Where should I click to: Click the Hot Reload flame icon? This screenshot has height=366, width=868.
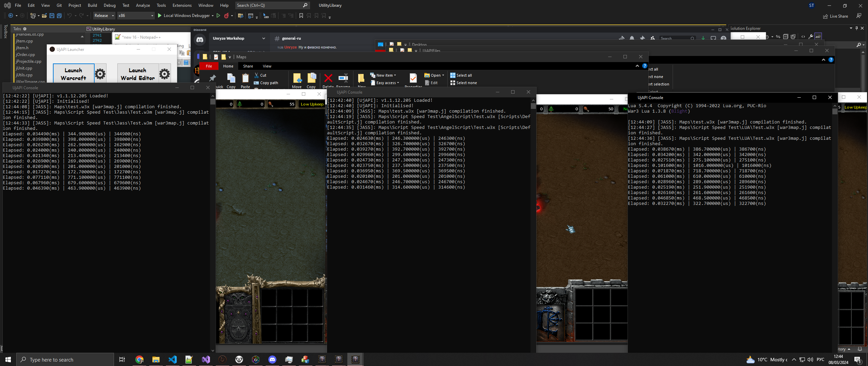(x=226, y=16)
